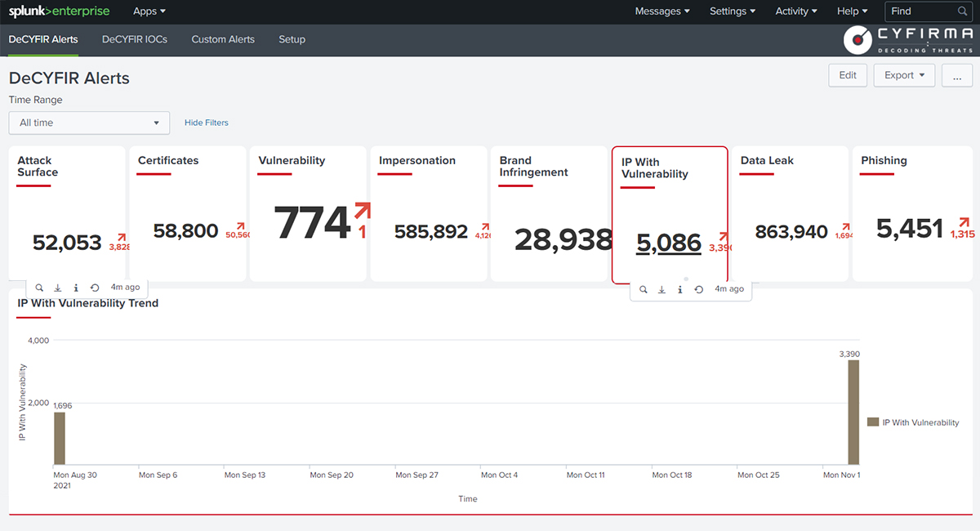Click the IP With Vulnerability legend label
Viewport: 980px width, 531px height.
(x=921, y=422)
